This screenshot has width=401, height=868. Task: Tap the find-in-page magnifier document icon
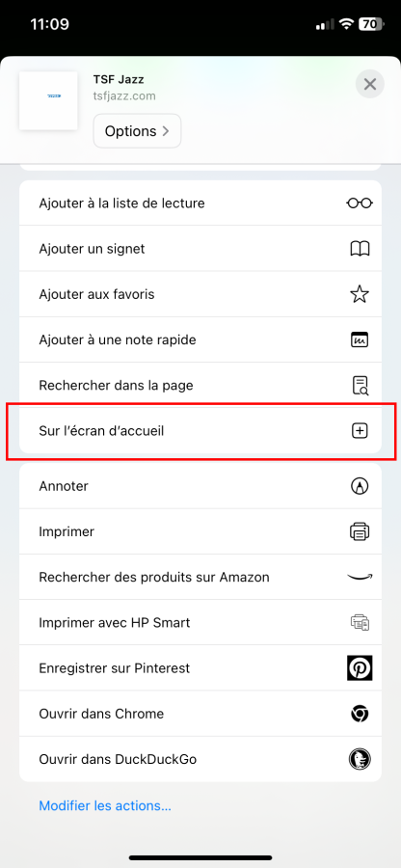tap(361, 385)
